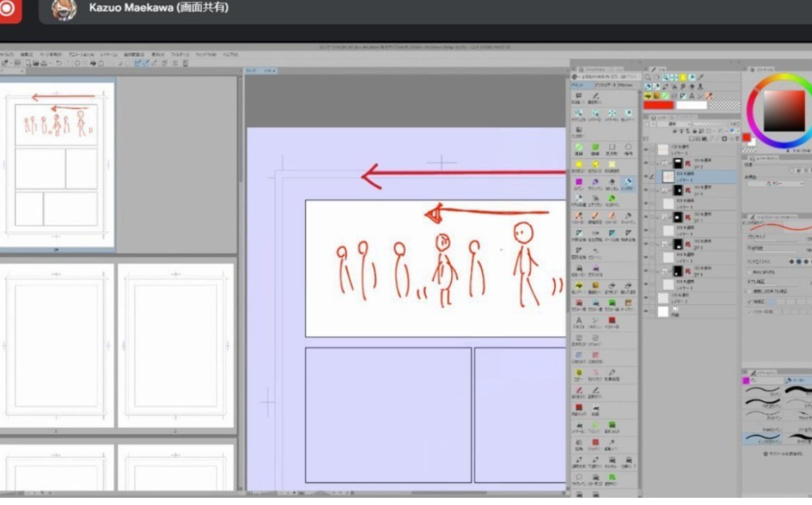812x505 pixels.
Task: Switch to the pen tab with magenta icon
Action: pos(761,381)
